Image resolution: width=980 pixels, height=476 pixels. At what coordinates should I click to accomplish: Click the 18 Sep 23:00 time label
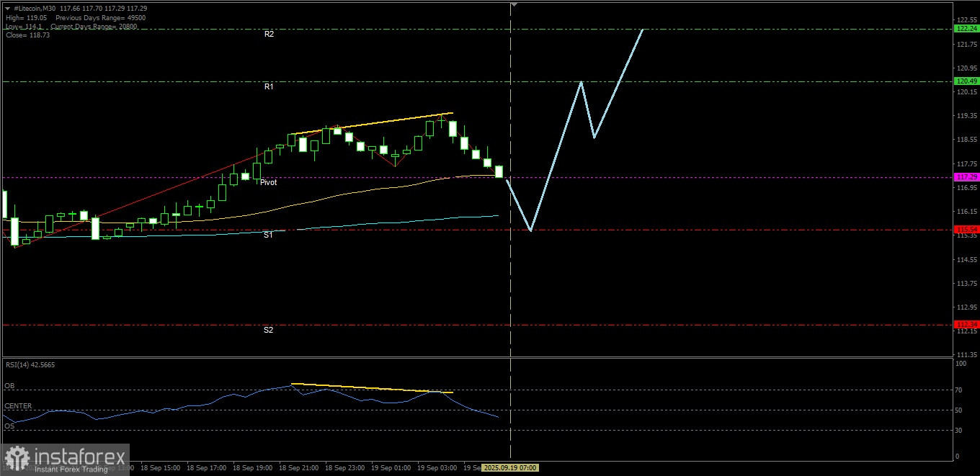(343, 467)
